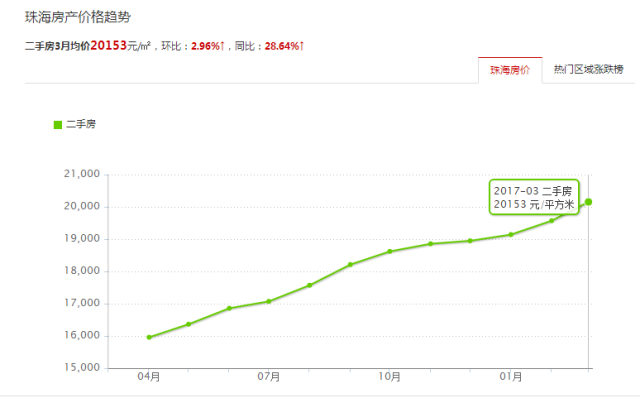Click the data point above 07月
Screen dimensions: 640x398
(x=269, y=302)
